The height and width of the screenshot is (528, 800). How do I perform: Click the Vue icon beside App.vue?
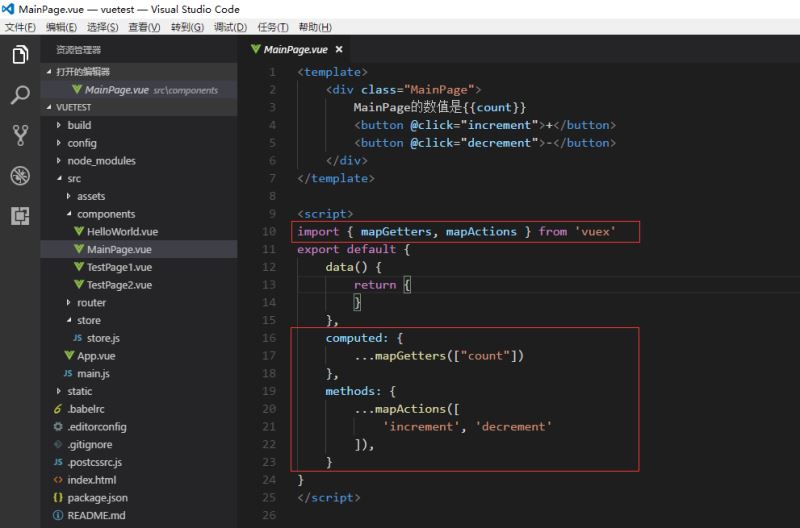(69, 356)
